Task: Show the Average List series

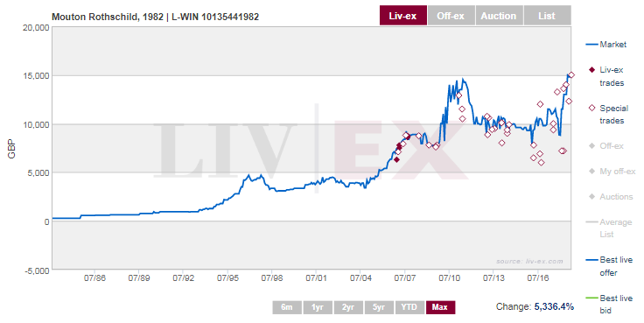Action: [x=616, y=228]
